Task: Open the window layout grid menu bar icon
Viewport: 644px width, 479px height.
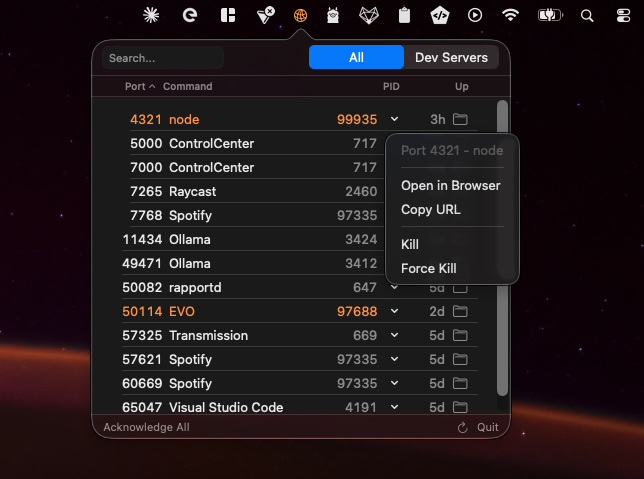Action: (x=228, y=16)
